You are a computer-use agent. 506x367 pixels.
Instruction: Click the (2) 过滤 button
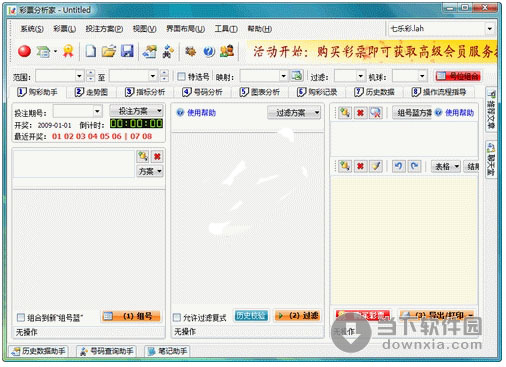[297, 315]
